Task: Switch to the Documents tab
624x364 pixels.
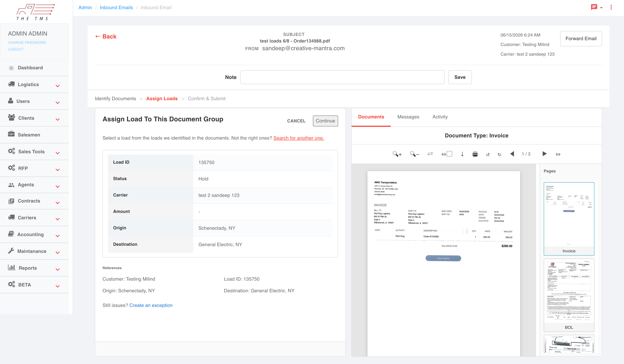Action: click(x=371, y=117)
